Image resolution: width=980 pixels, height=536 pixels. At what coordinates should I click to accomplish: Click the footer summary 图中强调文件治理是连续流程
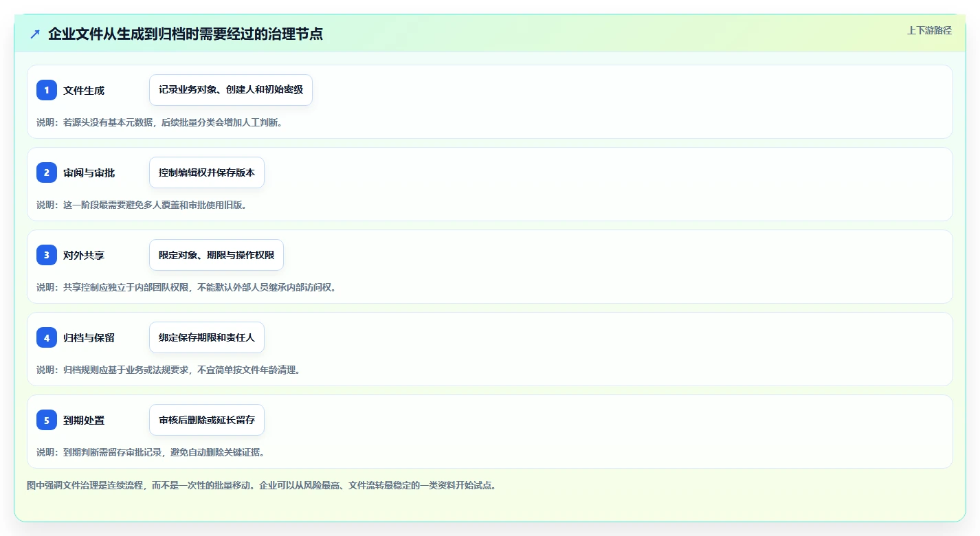point(261,485)
